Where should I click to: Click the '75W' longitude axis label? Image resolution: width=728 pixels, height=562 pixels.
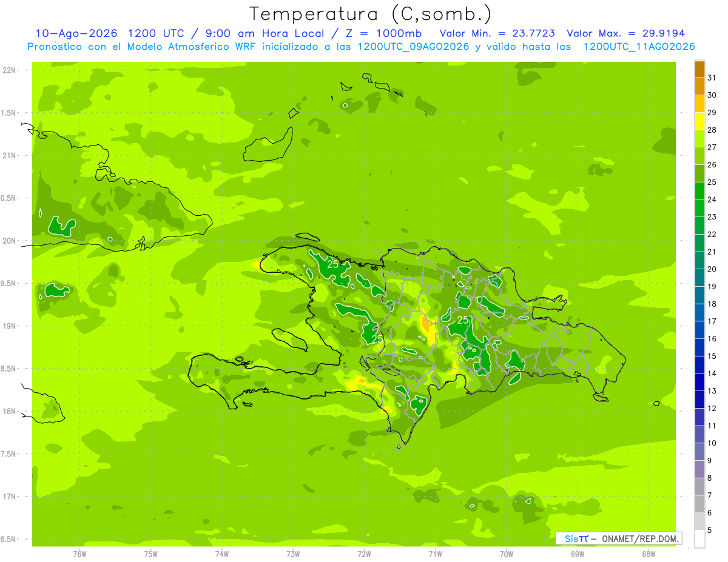point(151,554)
